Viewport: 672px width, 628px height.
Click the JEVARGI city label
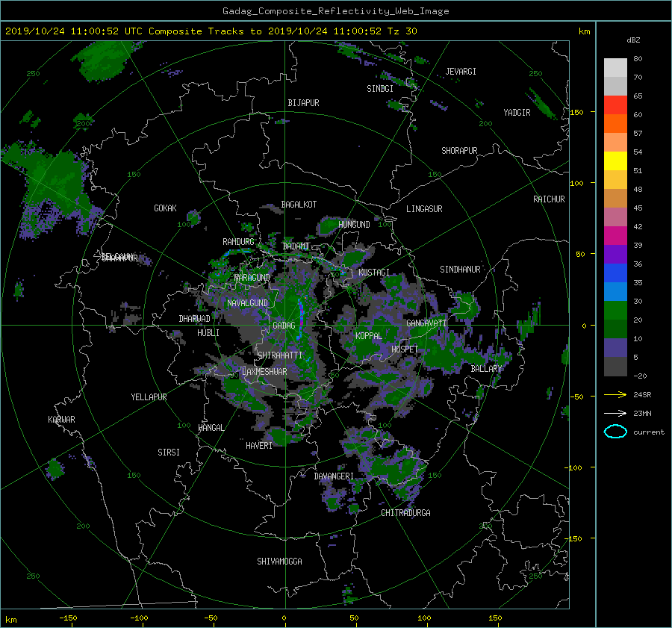(x=461, y=72)
